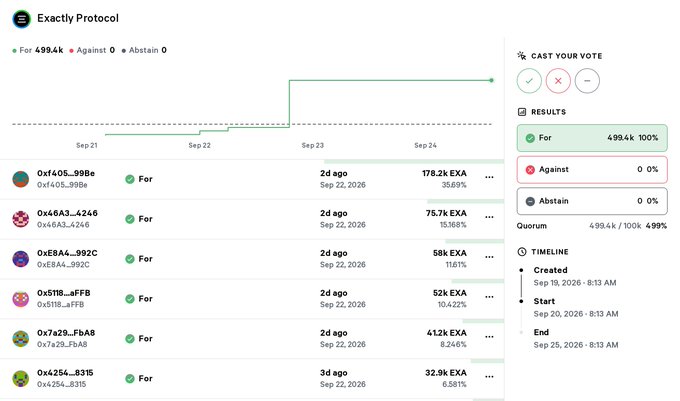Open voter profile 0xE8A4...992C
680x401 pixels.
point(67,253)
